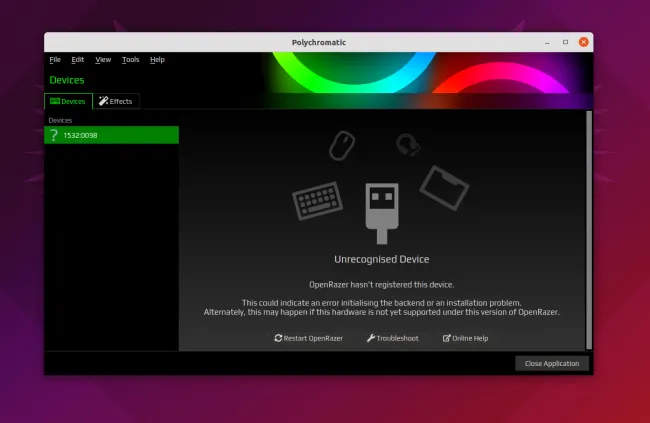Switch to the Effects tab
The width and height of the screenshot is (650, 423).
[116, 101]
